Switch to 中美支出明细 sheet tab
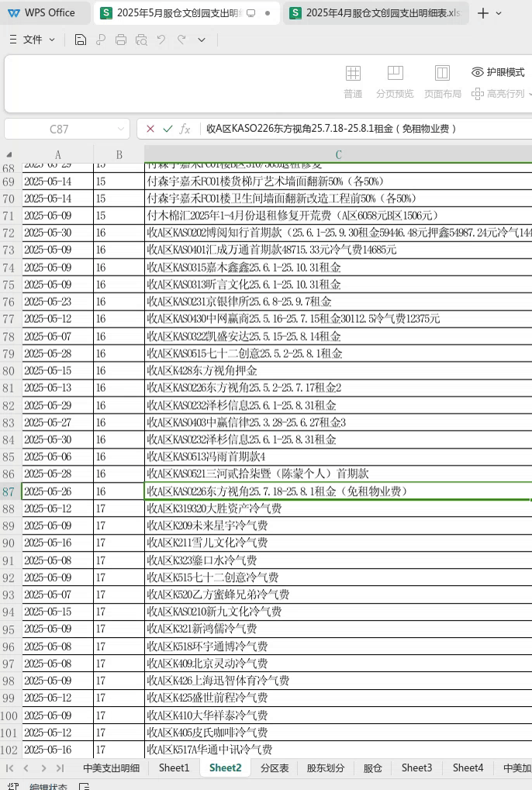532x790 pixels. [x=111, y=767]
